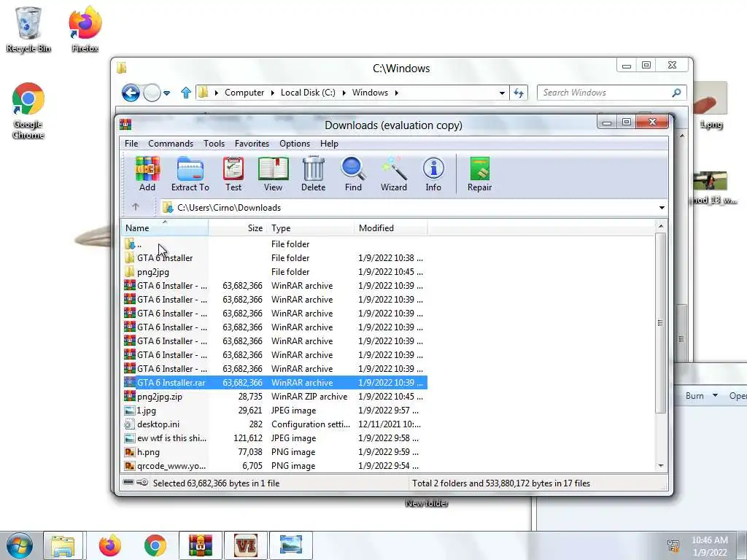Select the parent folder '..' row

pos(274,244)
